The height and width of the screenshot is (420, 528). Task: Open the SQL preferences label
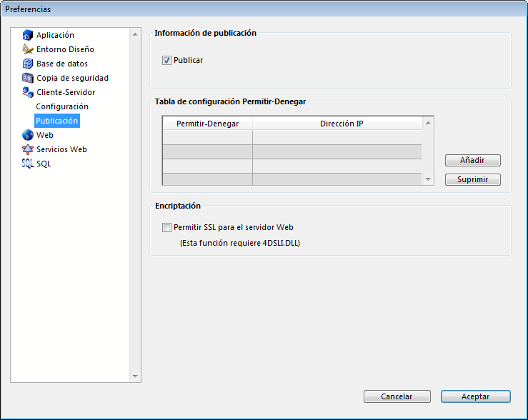(x=44, y=164)
